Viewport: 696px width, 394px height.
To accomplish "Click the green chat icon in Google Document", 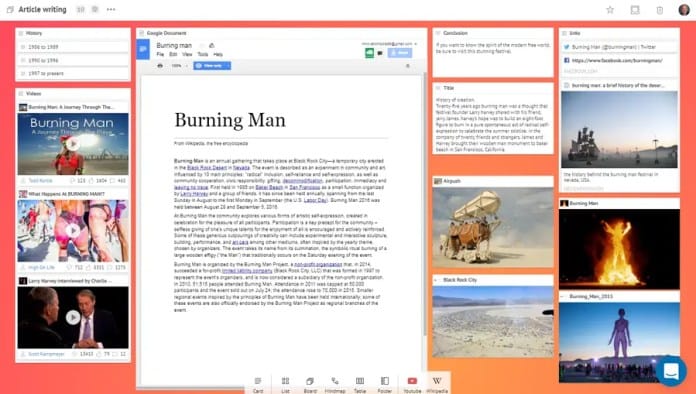I will [369, 53].
